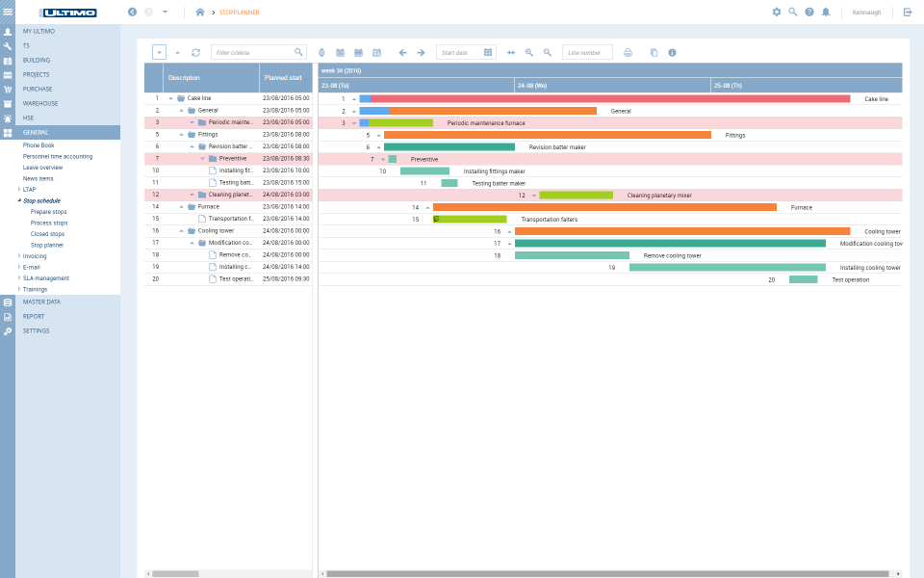Viewport: 924px width, 578px height.
Task: Open the MASTER DATA section
Action: (41, 302)
